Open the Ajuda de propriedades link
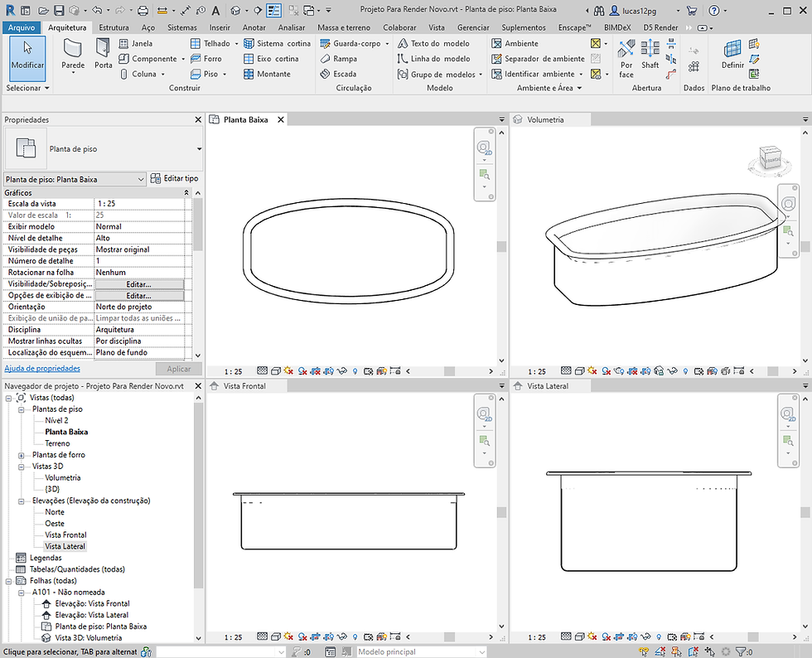 (x=42, y=369)
